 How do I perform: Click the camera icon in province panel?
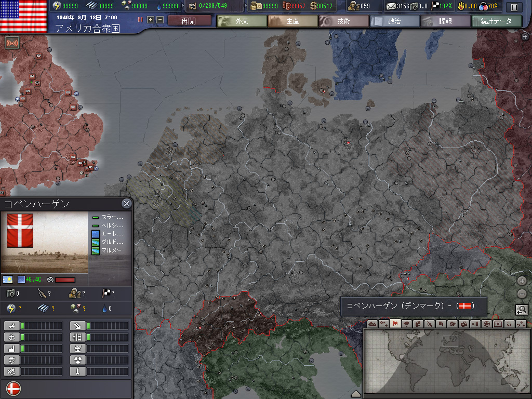coord(10,293)
